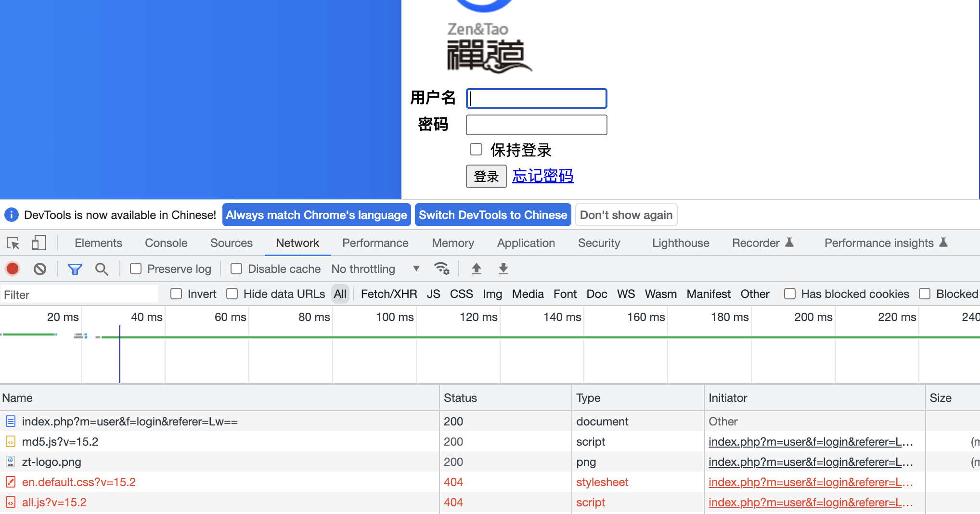Check Has blocked cookies checkbox
The image size is (980, 514).
790,294
